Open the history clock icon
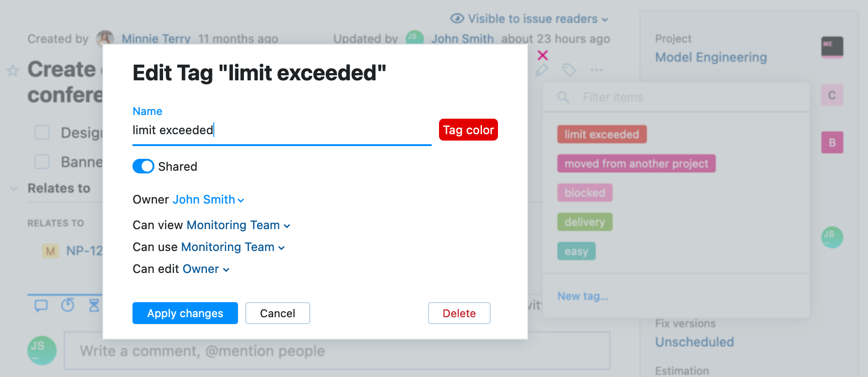This screenshot has height=377, width=868. pyautogui.click(x=67, y=306)
